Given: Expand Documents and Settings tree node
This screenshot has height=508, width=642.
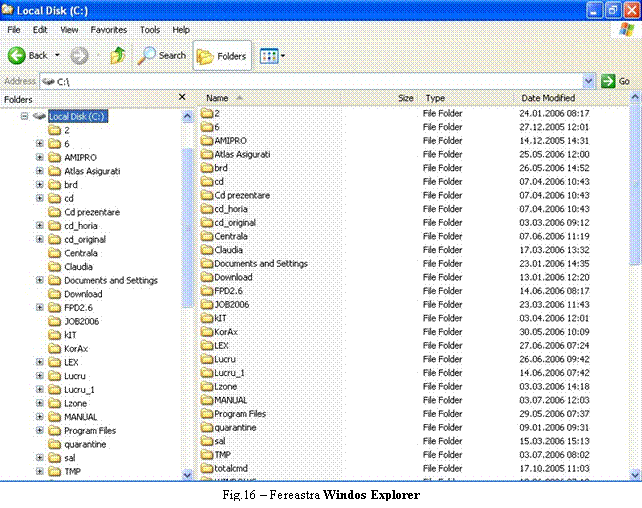Looking at the screenshot, I should (x=40, y=281).
